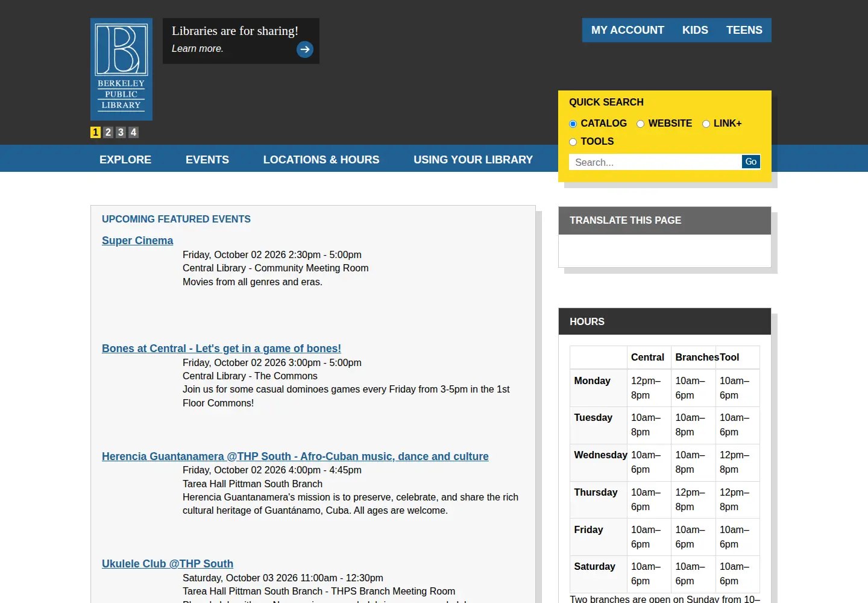The height and width of the screenshot is (603, 868).
Task: Open the EVENTS menu
Action: tap(207, 159)
